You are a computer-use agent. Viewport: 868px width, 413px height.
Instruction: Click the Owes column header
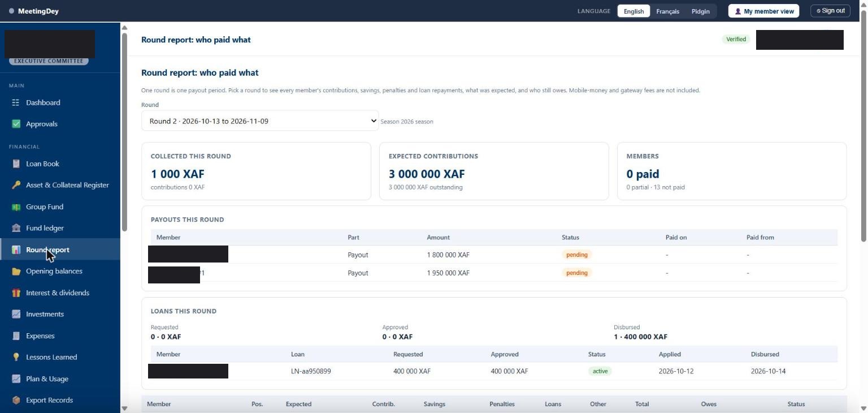tap(709, 404)
